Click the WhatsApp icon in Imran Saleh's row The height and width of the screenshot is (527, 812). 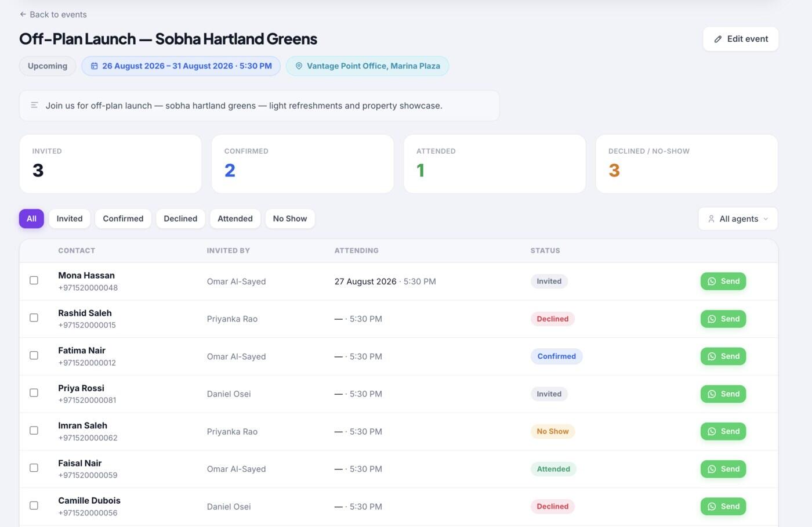712,431
